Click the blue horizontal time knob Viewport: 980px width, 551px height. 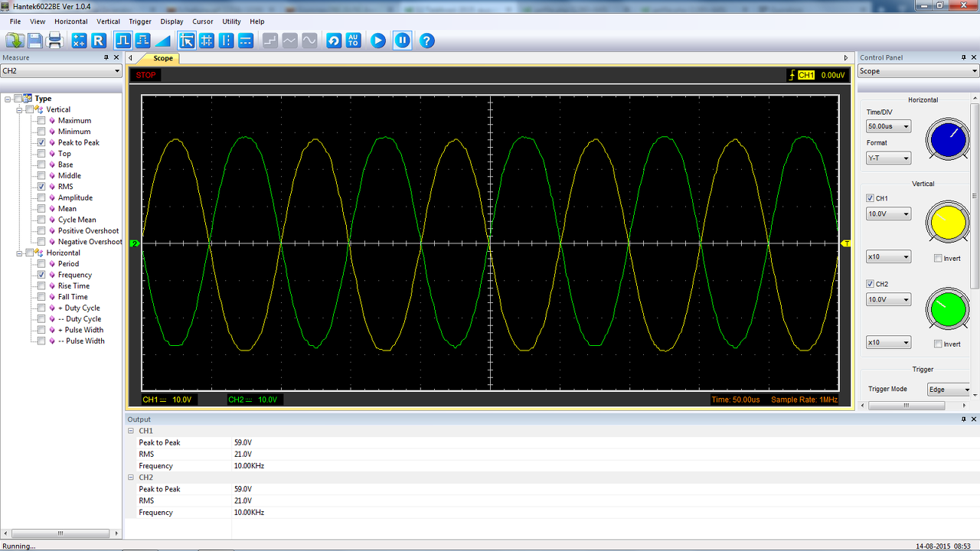(948, 140)
